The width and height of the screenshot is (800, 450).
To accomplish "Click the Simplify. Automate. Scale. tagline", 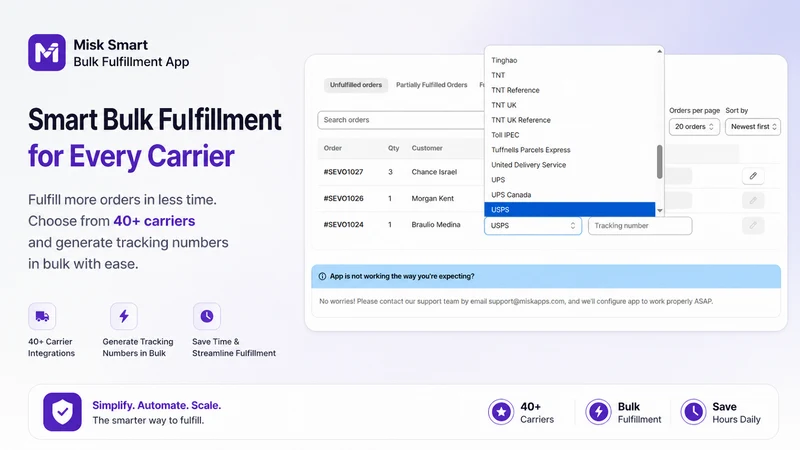I will pyautogui.click(x=157, y=406).
